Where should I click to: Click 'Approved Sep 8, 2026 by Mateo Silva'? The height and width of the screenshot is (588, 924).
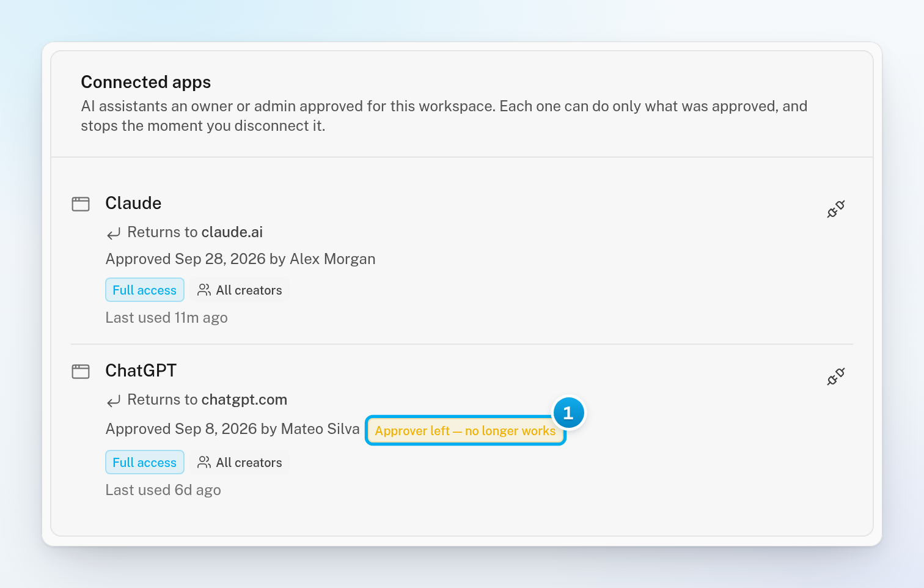[233, 429]
